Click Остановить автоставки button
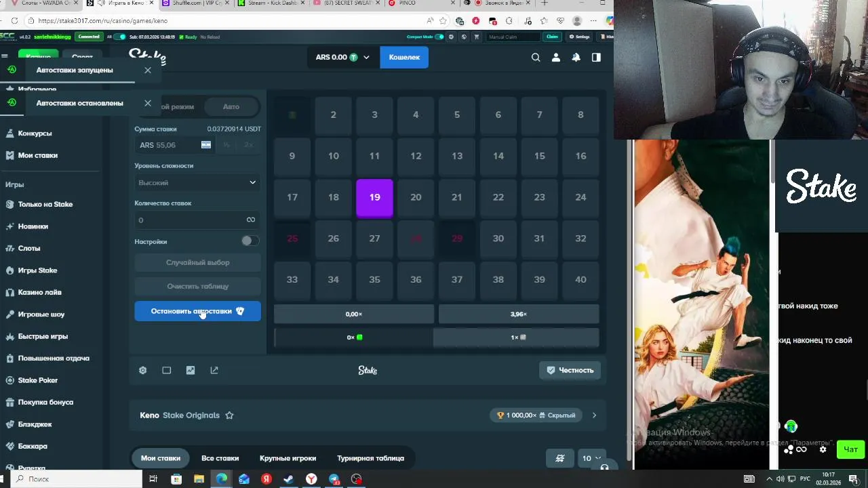Screen dimensions: 868x488 pyautogui.click(x=197, y=311)
